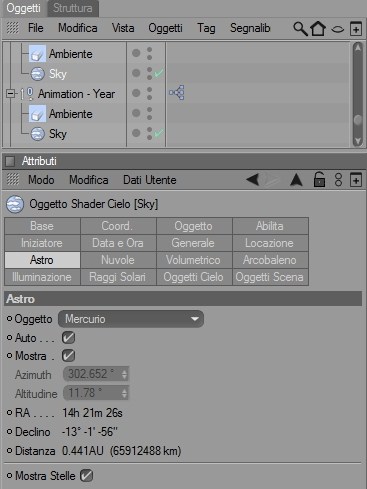Click the RA parameter animation dot
367x489 pixels.
point(10,413)
